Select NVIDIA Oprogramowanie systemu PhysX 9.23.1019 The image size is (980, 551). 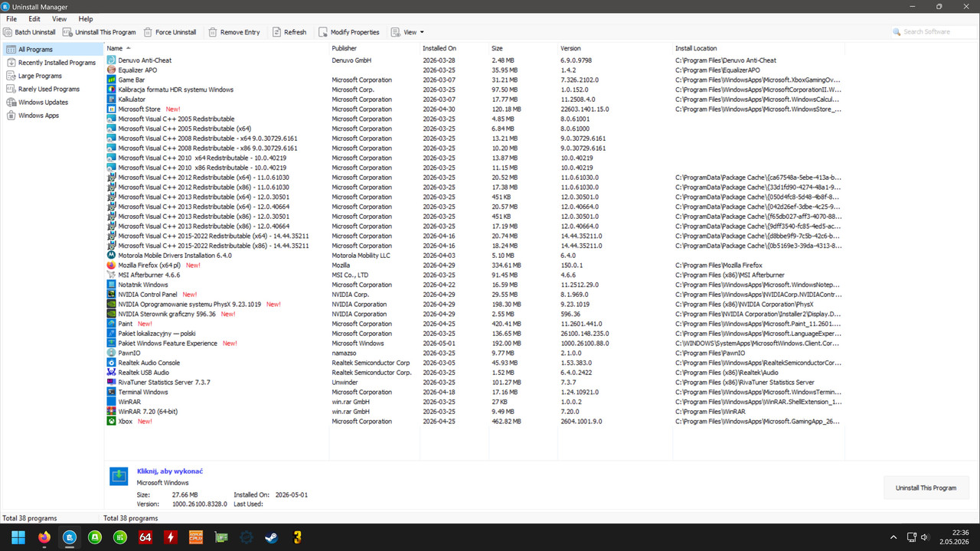475,304
